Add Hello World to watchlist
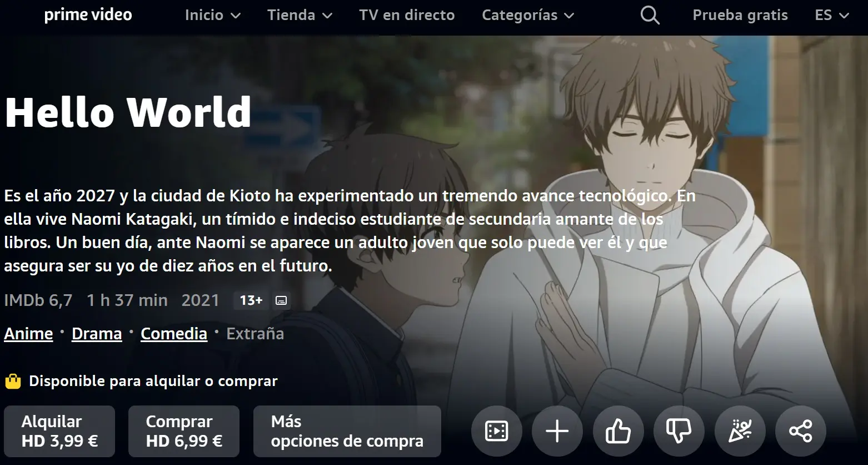The height and width of the screenshot is (465, 868). (x=557, y=431)
